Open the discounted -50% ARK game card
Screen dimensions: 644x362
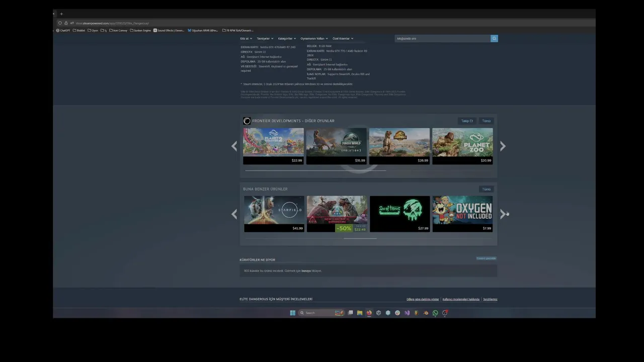(337, 214)
